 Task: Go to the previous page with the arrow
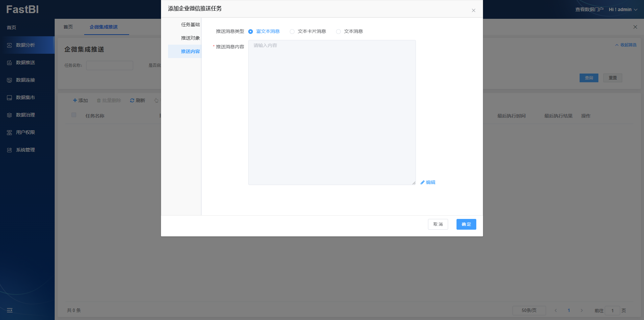[556, 310]
